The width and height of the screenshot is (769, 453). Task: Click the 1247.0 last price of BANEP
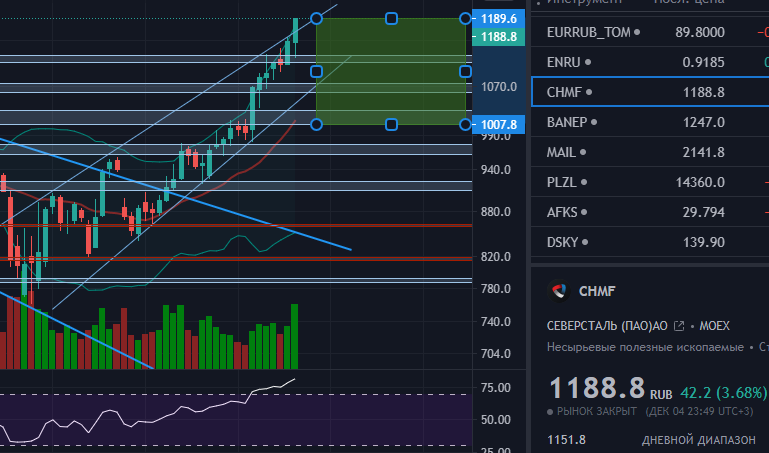tap(703, 122)
